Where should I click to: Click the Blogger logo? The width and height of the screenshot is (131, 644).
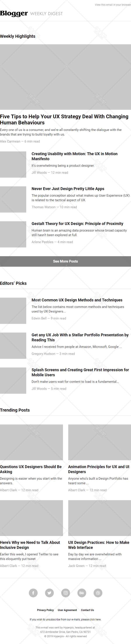(14, 13)
